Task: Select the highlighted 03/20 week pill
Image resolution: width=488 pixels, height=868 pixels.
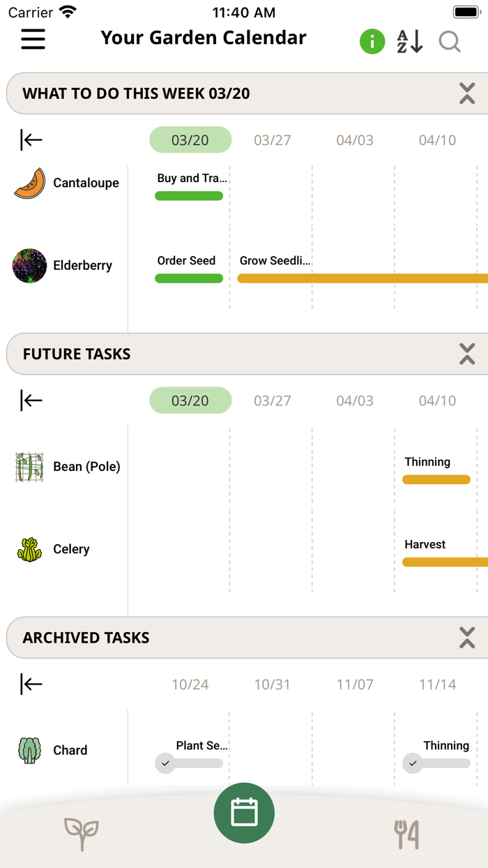Action: [x=190, y=140]
